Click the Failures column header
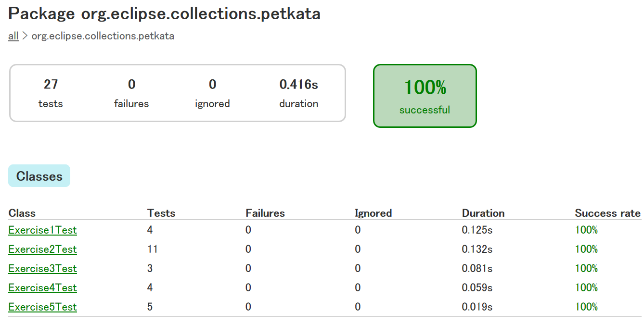Viewport: 644px width, 324px height. [x=265, y=213]
